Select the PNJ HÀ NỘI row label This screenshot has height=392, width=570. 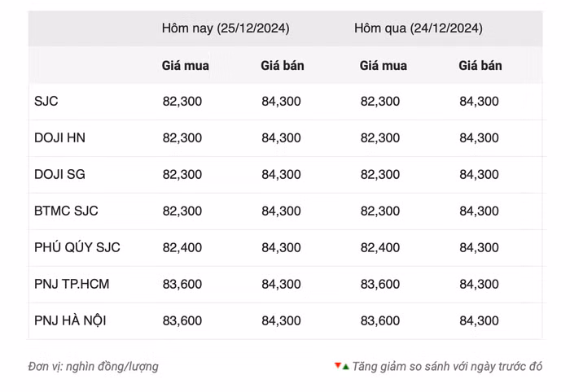point(70,320)
